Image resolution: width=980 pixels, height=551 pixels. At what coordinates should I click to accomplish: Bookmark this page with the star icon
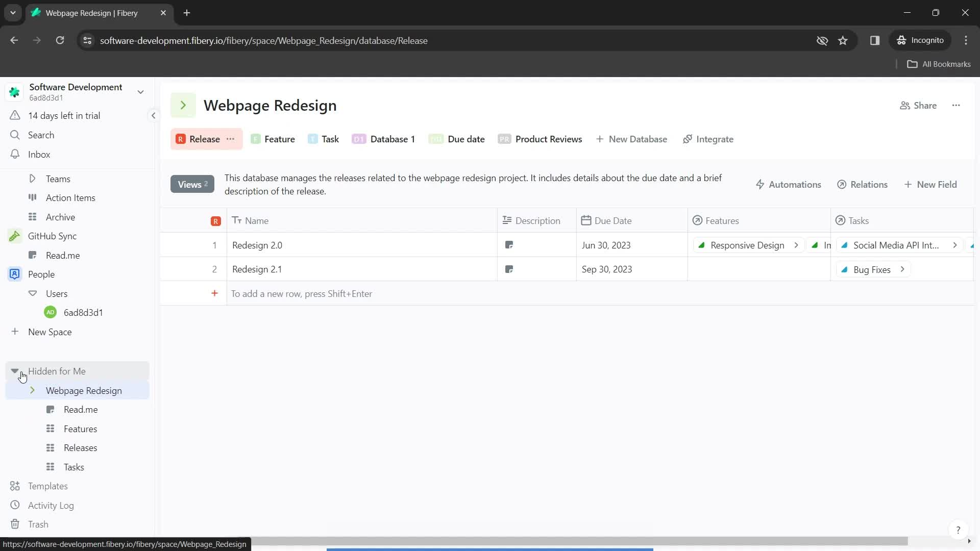click(843, 40)
